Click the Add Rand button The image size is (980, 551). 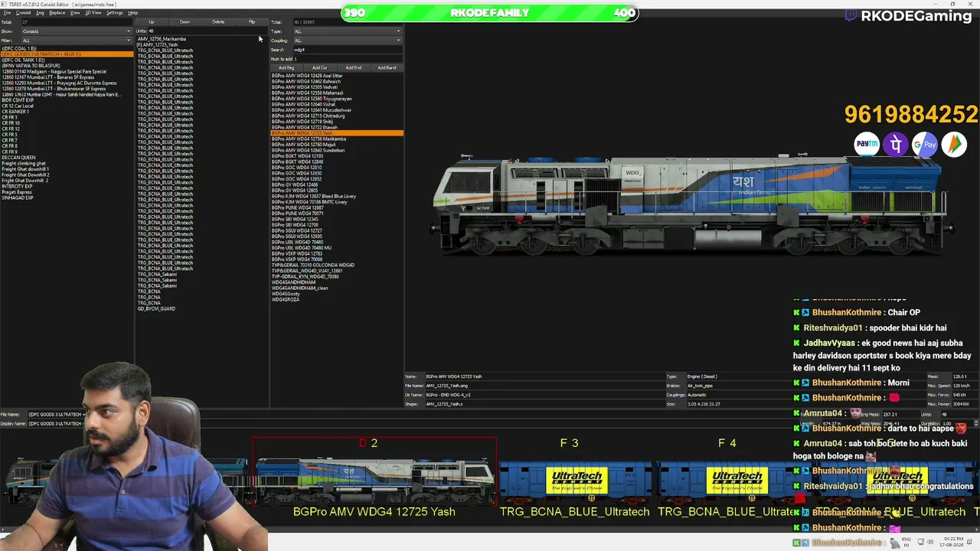387,68
